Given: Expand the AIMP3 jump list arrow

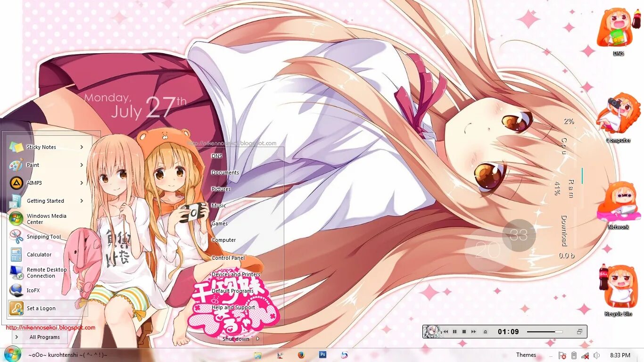Looking at the screenshot, I should coord(82,183).
